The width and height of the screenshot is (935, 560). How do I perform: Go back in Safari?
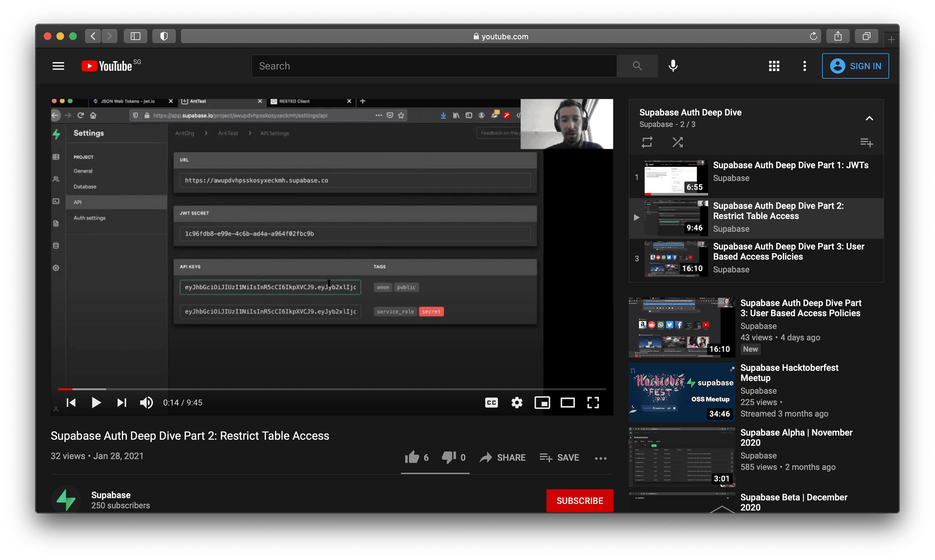click(x=93, y=36)
